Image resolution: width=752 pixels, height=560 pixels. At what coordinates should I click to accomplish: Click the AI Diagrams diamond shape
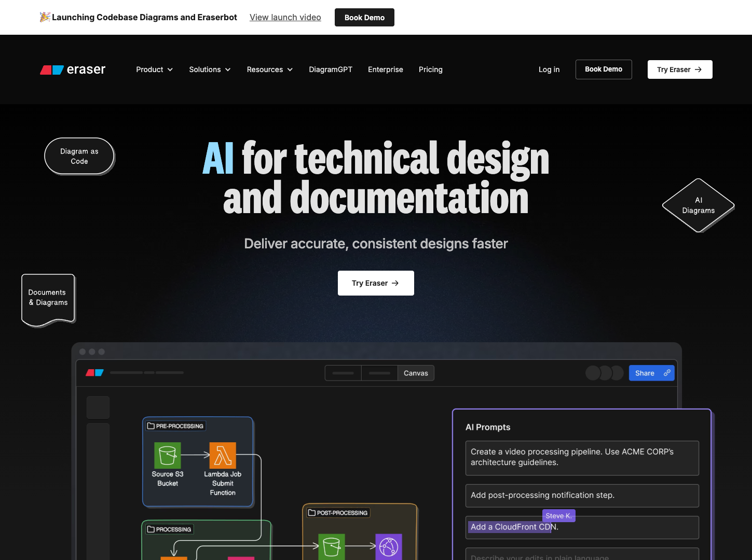click(698, 205)
